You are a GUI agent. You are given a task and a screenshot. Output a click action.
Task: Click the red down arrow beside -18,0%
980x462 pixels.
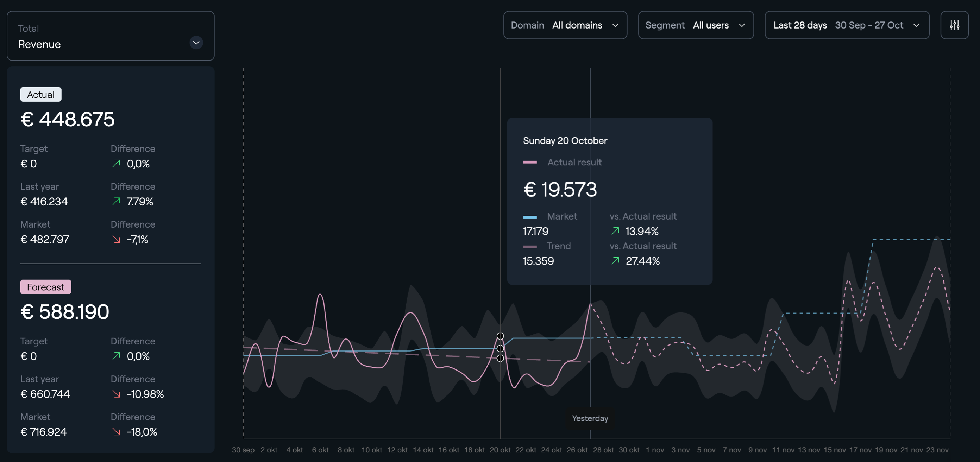(x=117, y=432)
